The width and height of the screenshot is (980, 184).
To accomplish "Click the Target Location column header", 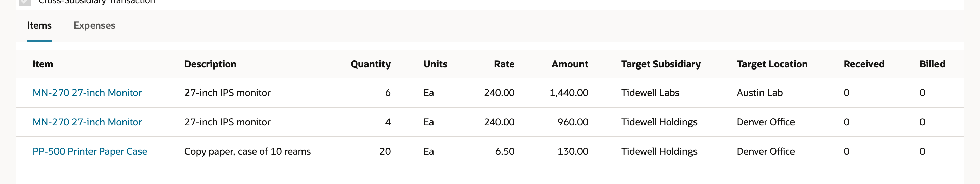I will [772, 64].
